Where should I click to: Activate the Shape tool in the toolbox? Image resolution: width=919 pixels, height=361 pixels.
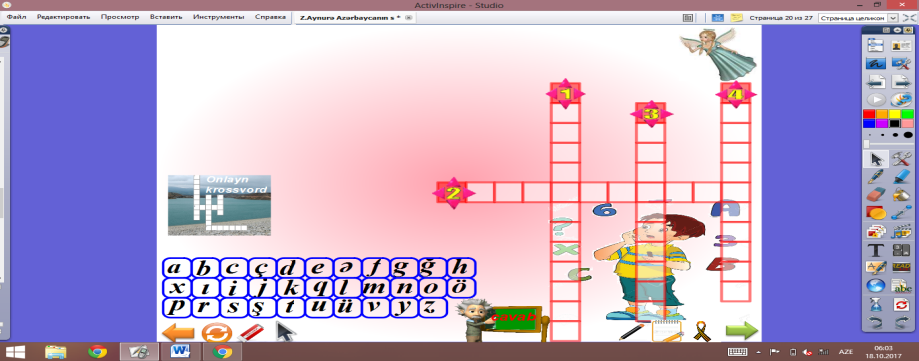[x=876, y=213]
